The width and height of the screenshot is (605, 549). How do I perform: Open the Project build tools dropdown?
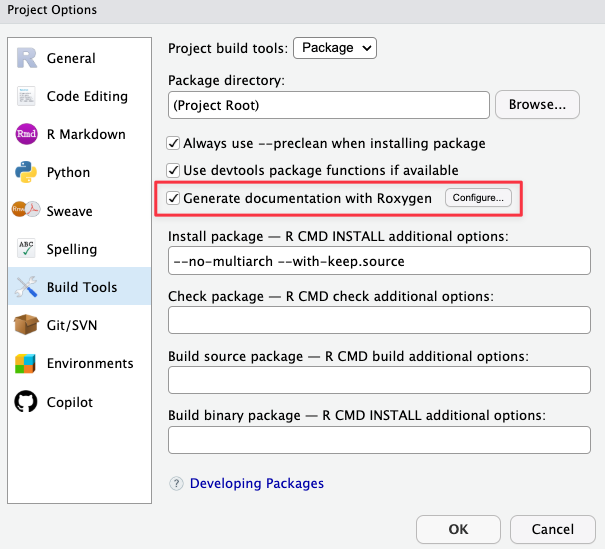[x=335, y=47]
